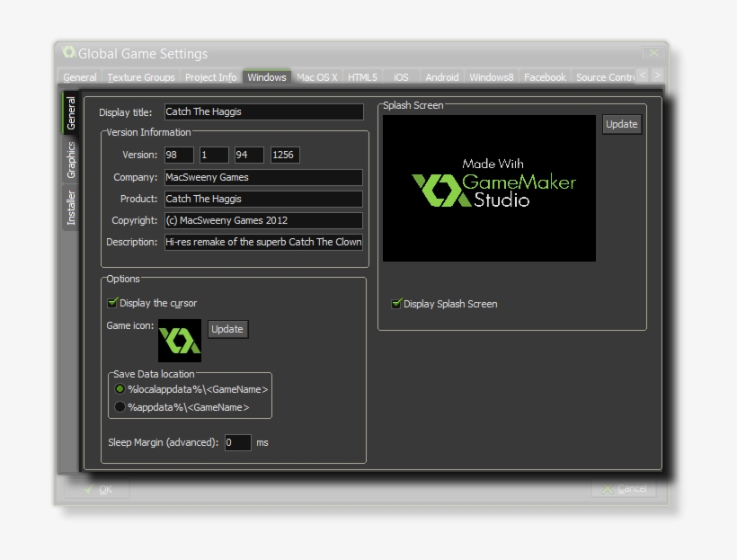Image resolution: width=737 pixels, height=560 pixels.
Task: Close the Global Game Settings window
Action: coord(654,53)
